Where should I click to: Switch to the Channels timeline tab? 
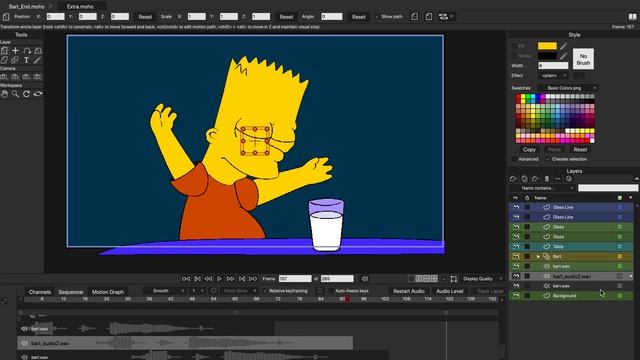(40, 292)
